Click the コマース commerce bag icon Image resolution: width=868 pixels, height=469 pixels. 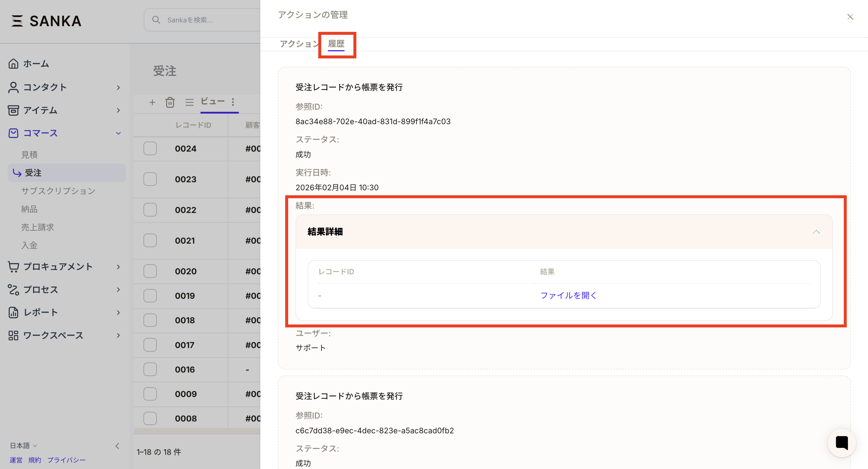pyautogui.click(x=14, y=133)
